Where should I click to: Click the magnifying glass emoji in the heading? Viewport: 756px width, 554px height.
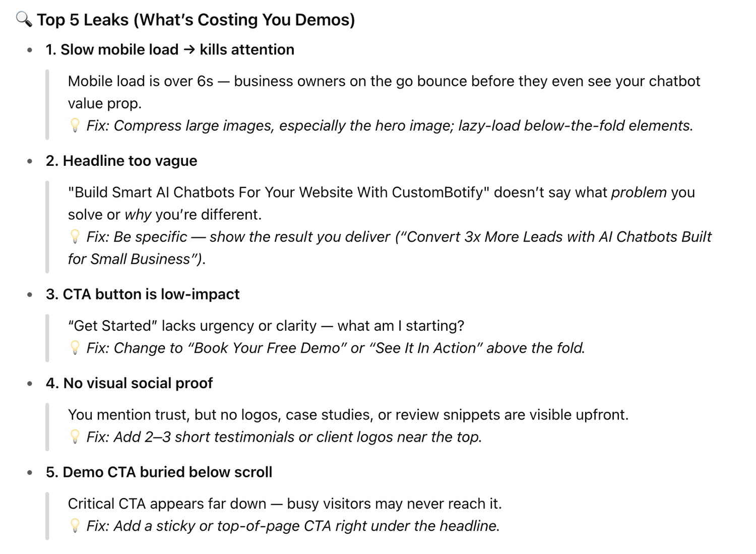(24, 20)
